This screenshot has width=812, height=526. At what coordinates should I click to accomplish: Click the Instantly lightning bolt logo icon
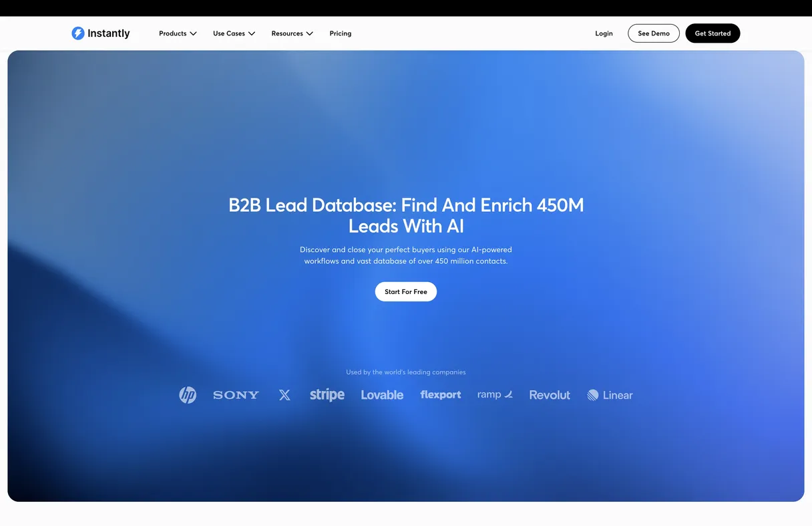click(x=78, y=33)
